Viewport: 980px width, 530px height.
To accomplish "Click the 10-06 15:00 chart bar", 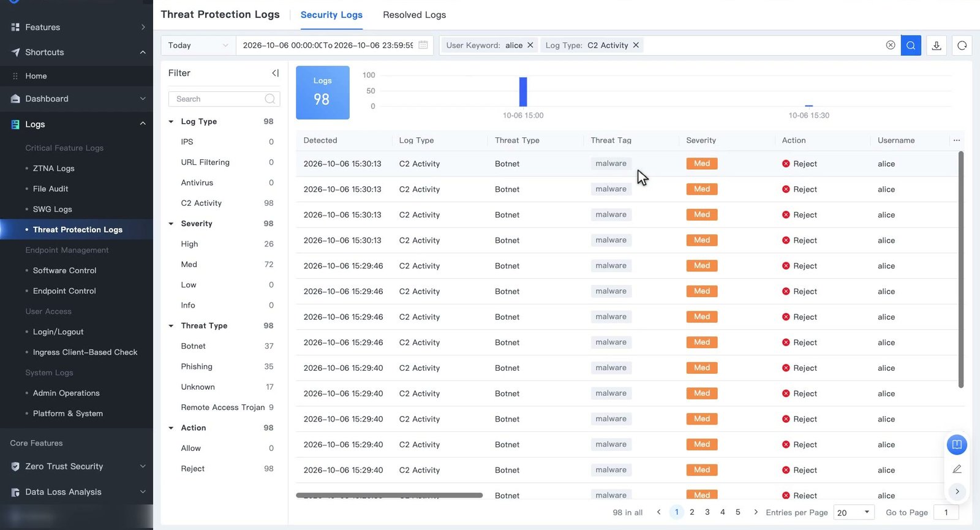I will 523,91.
